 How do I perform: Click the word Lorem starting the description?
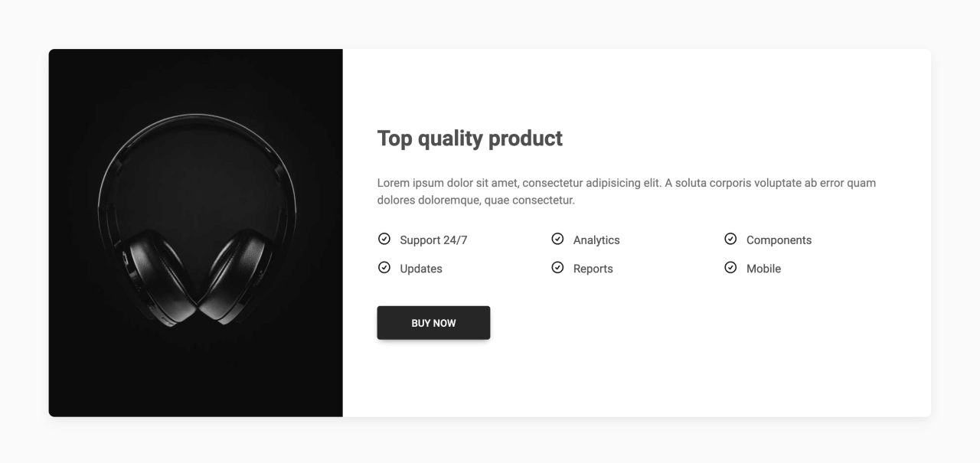(x=394, y=183)
